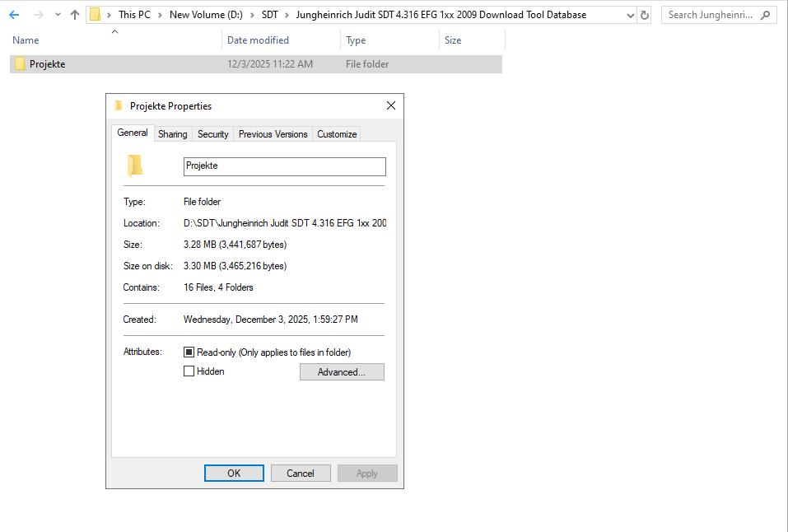
Task: Click the magnifier search icon
Action: tap(766, 15)
